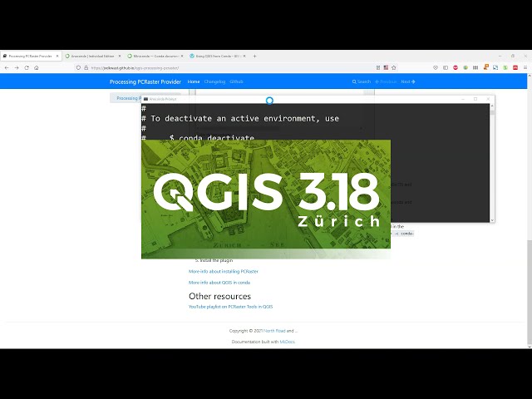Reload the page with refresh icon
Image resolution: width=532 pixels, height=399 pixels.
[x=27, y=68]
